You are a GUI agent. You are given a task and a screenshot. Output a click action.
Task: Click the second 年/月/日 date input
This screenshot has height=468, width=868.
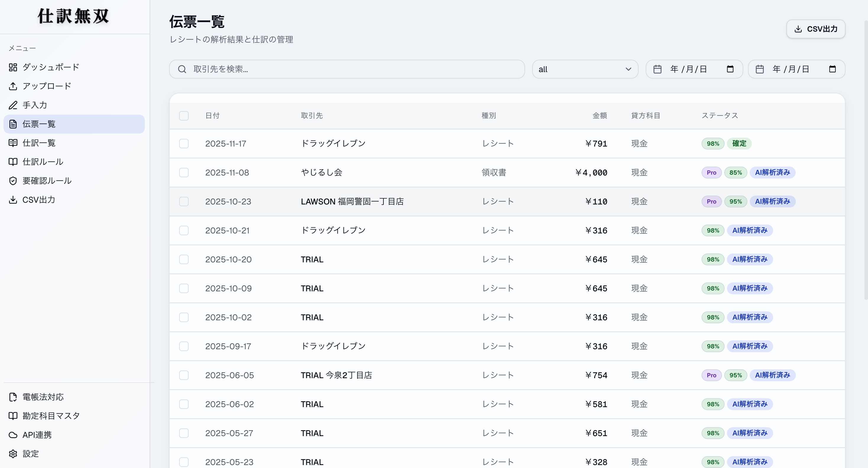(x=796, y=69)
